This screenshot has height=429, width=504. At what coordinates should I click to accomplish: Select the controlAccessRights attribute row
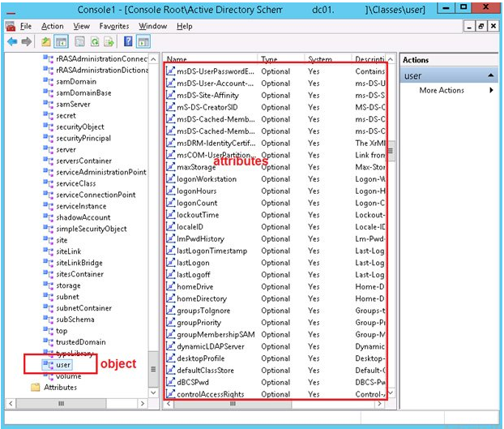tap(275, 394)
